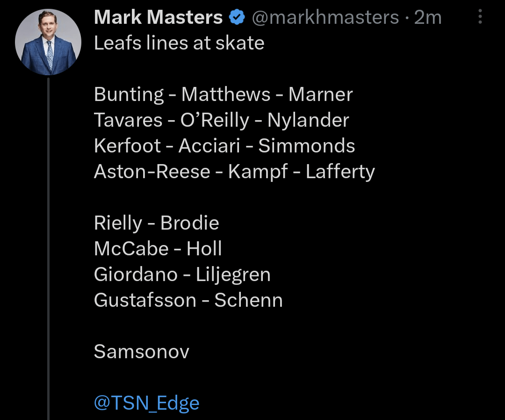Click the name Bunting in the tweet
The image size is (505, 420).
point(129,94)
